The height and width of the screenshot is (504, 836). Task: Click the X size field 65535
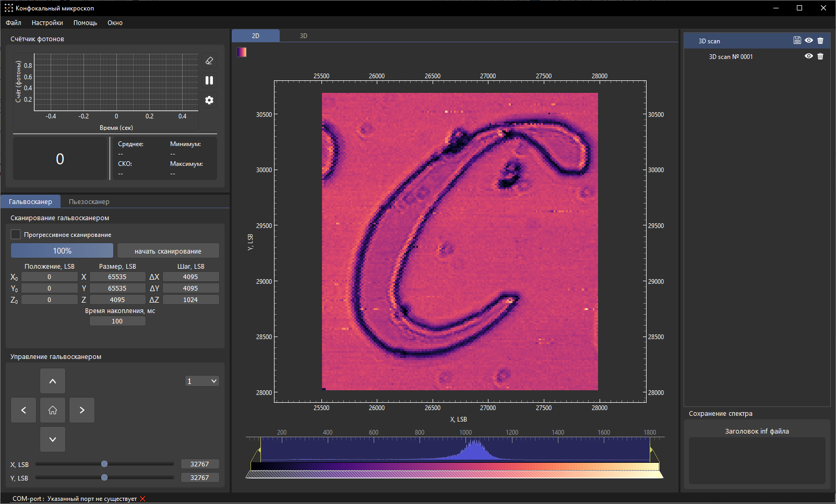pos(117,277)
